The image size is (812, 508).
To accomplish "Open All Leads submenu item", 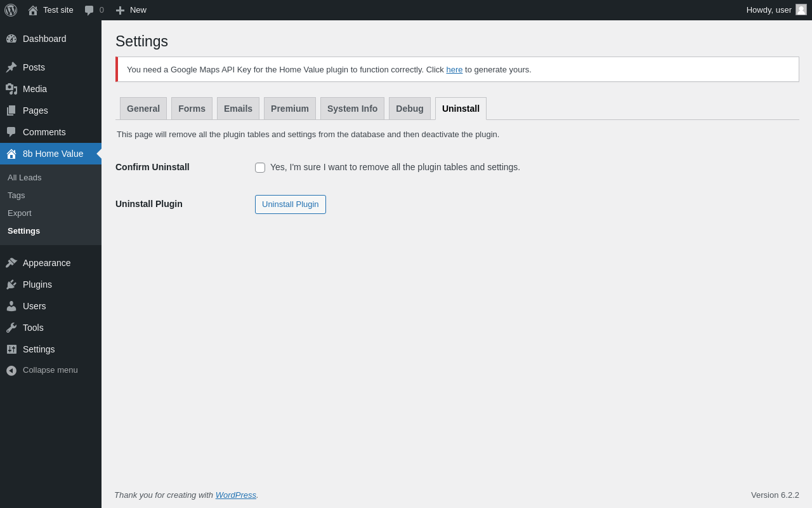I will click(x=51, y=178).
